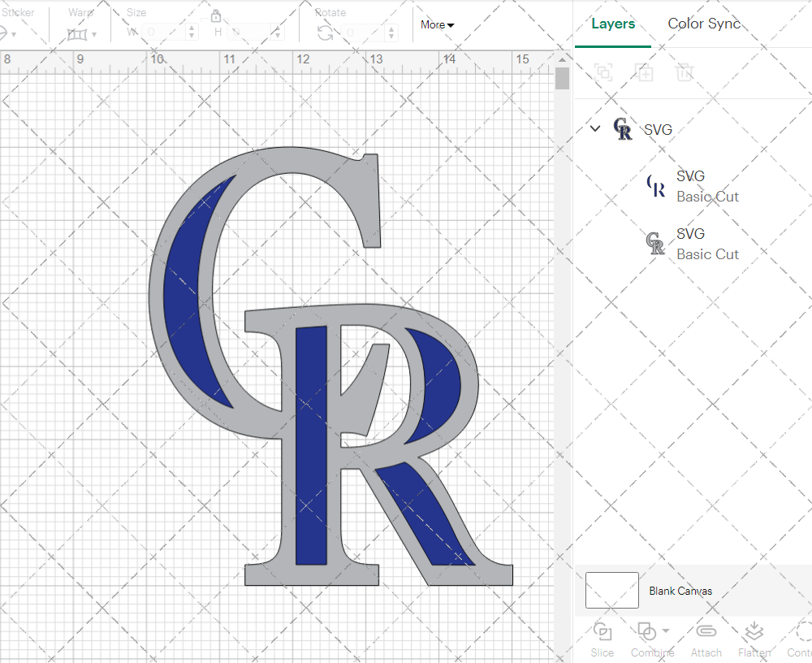Image resolution: width=812 pixels, height=663 pixels.
Task: Open the Sticker dropdown arrow
Action: click(14, 35)
